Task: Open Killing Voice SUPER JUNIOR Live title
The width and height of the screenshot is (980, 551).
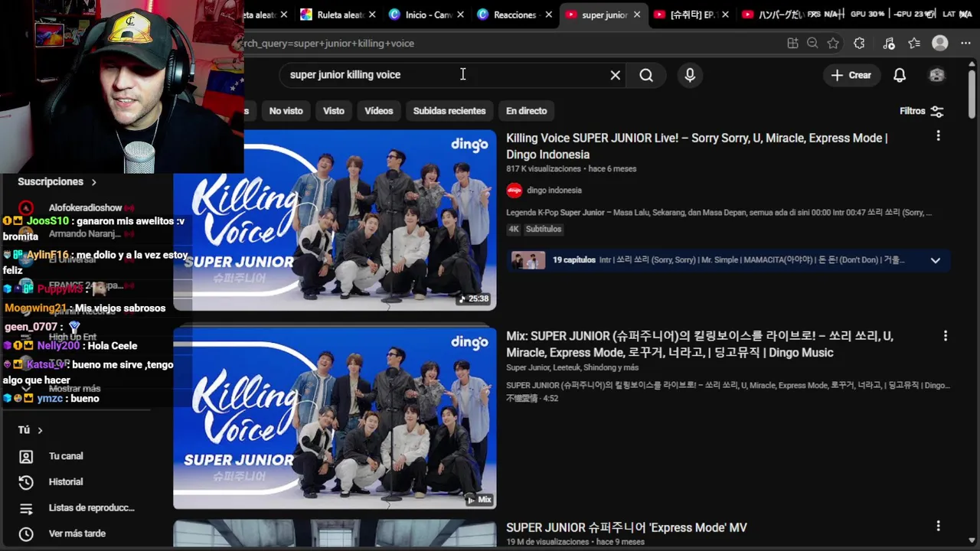Action: [x=697, y=146]
